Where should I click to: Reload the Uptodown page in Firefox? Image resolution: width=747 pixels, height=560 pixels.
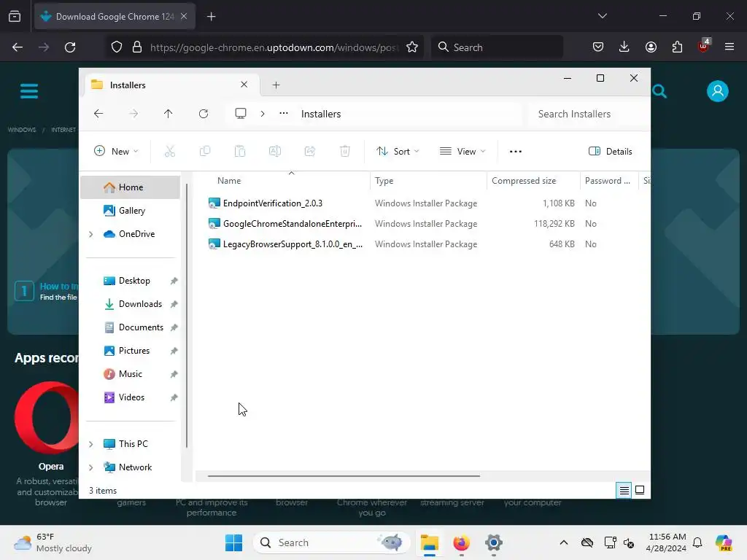(70, 47)
